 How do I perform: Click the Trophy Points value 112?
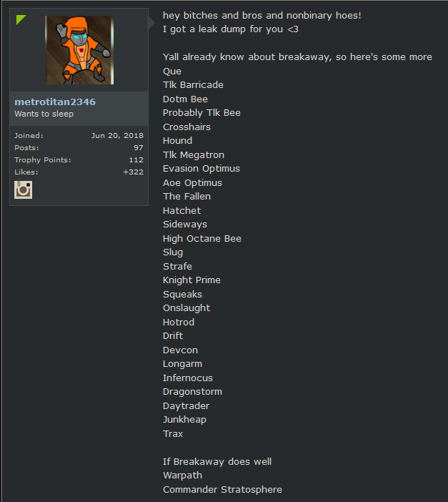click(136, 159)
